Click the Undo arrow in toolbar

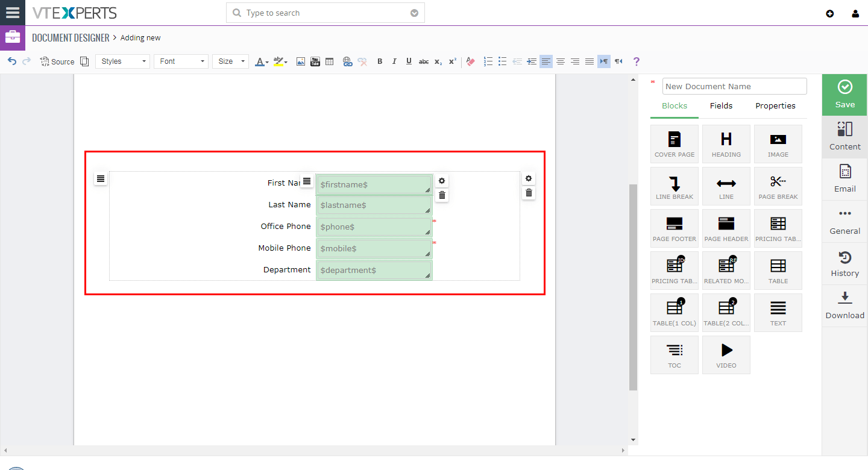pyautogui.click(x=12, y=61)
